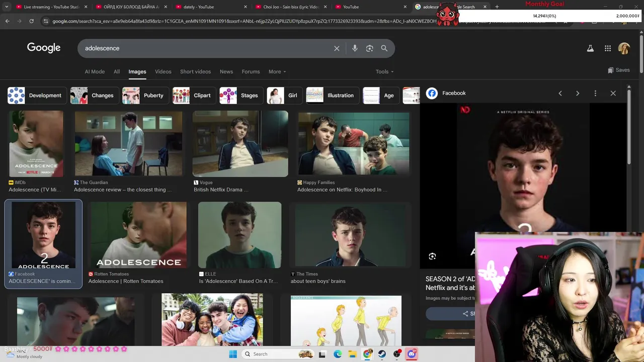Start voice search with the microphone icon
Viewport: 644px width, 362px height.
(x=355, y=48)
